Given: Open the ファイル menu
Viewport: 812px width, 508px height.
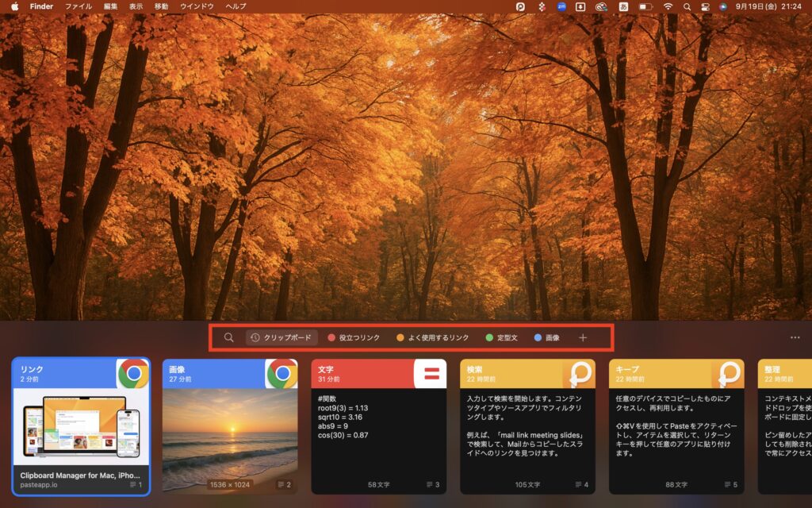Looking at the screenshot, I should click(x=78, y=6).
